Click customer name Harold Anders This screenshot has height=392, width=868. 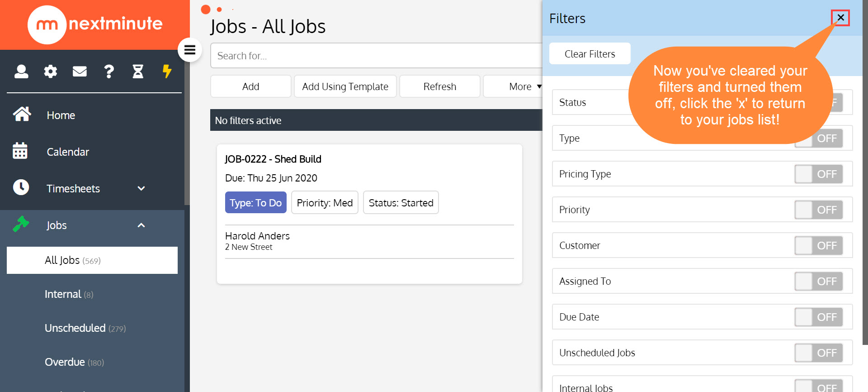point(257,236)
